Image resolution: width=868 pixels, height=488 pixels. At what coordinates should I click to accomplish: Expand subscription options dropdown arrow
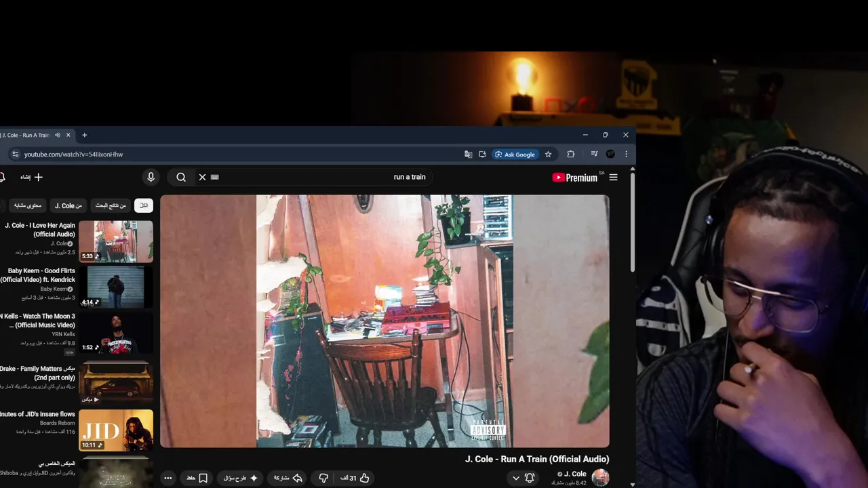click(515, 478)
